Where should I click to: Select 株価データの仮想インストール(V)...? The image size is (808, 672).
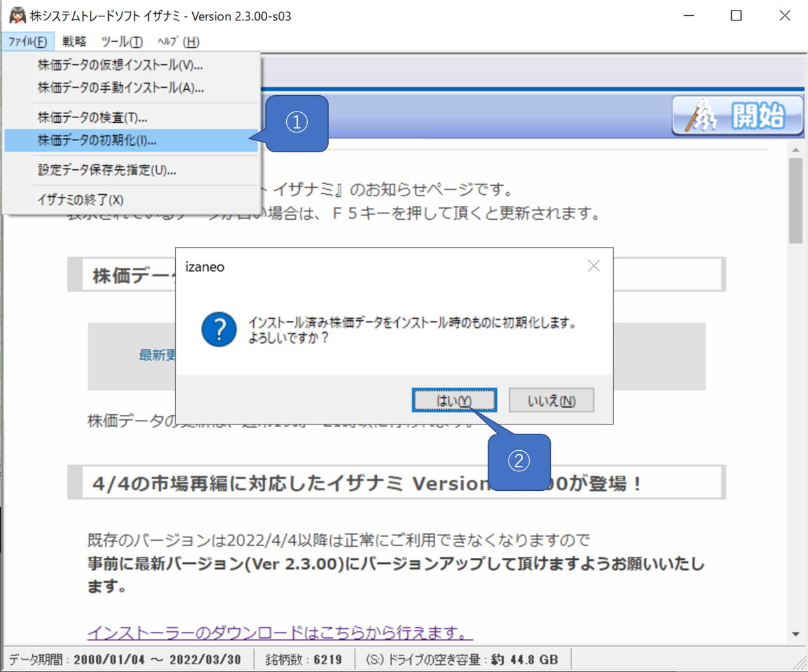131,64
